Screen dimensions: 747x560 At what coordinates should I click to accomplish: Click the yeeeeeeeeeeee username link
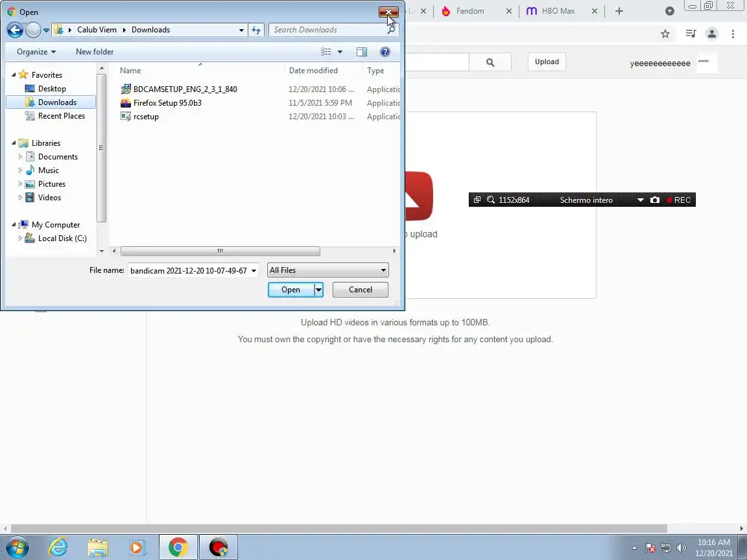click(660, 64)
